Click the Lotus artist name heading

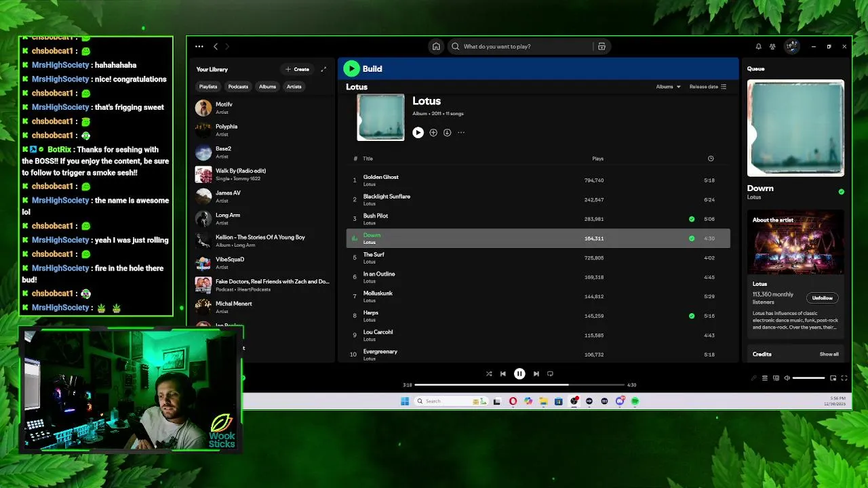357,87
